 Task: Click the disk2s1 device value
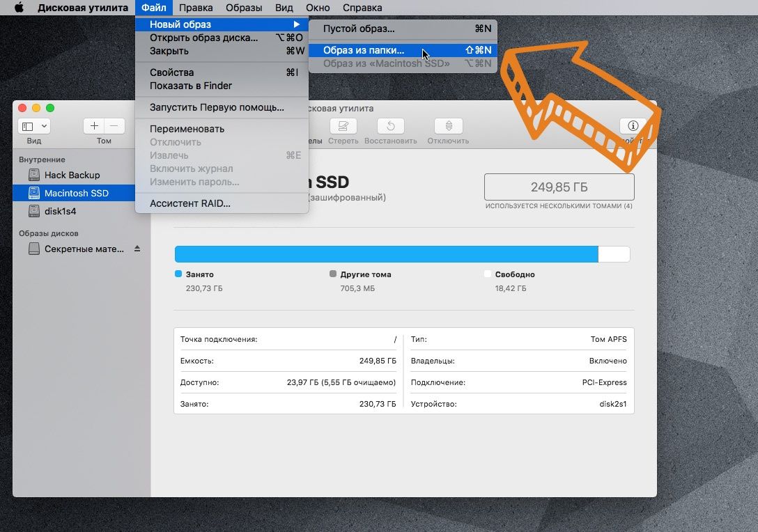[x=613, y=404]
